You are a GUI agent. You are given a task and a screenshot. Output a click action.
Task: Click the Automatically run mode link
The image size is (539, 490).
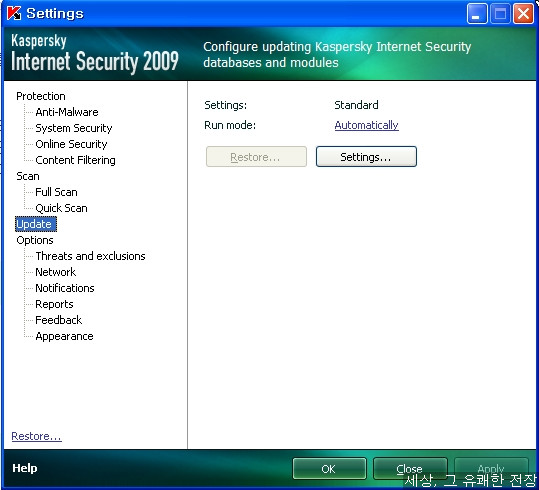(x=366, y=125)
